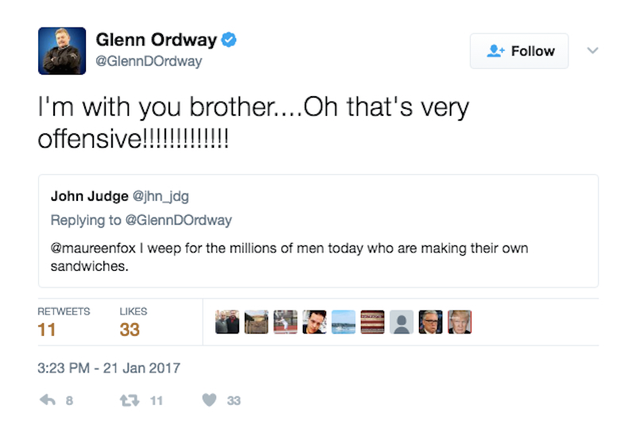
Task: Open the 3:23 PM - 21 Jan 2017 timestamp
Action: point(109,368)
